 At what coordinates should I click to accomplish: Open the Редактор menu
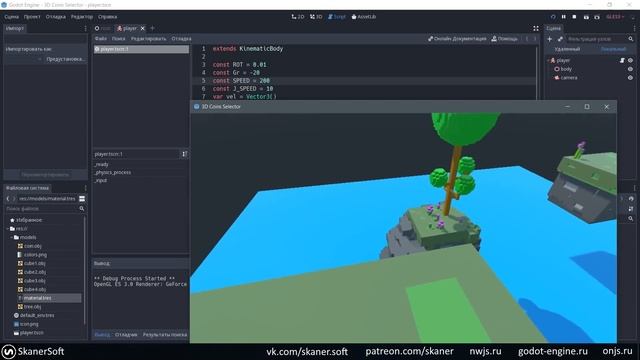[82, 17]
